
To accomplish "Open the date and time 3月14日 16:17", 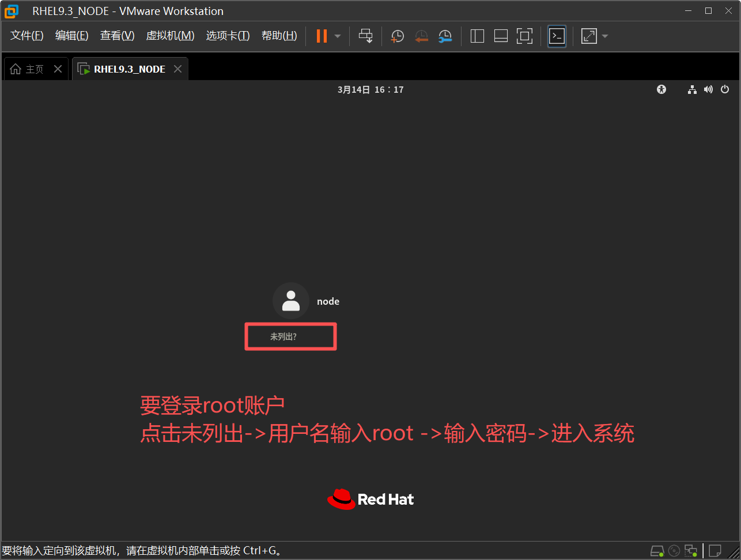I will [x=370, y=90].
